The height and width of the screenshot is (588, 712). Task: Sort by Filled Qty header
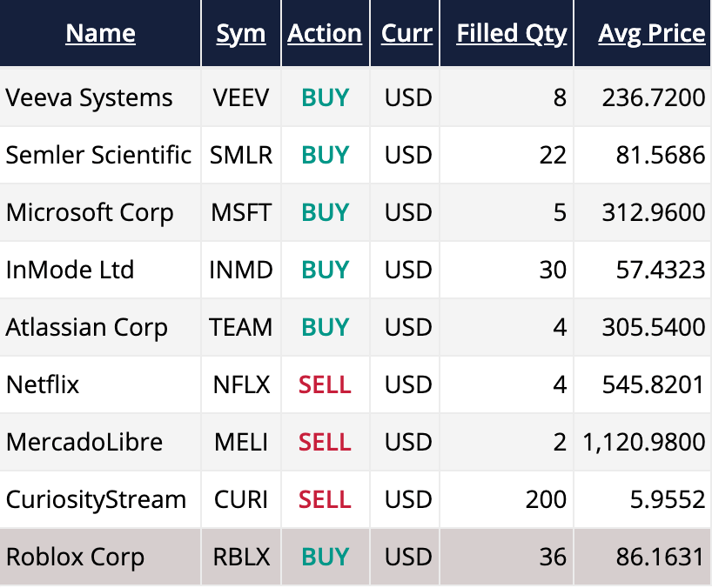coord(511,34)
